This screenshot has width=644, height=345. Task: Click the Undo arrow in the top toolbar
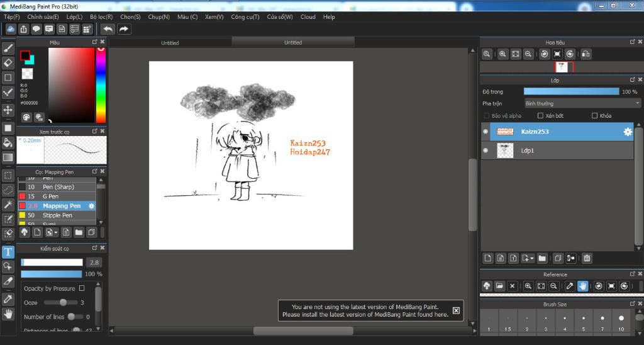(108, 29)
